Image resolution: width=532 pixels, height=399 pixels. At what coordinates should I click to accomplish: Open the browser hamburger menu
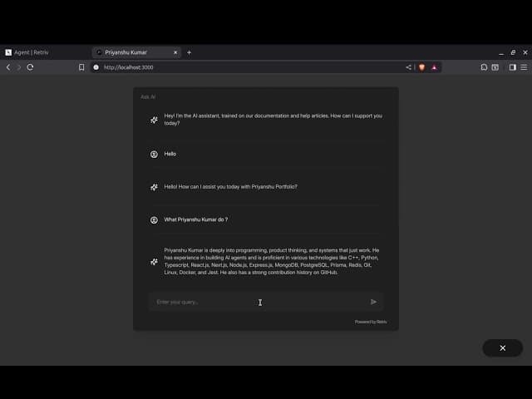pyautogui.click(x=524, y=67)
